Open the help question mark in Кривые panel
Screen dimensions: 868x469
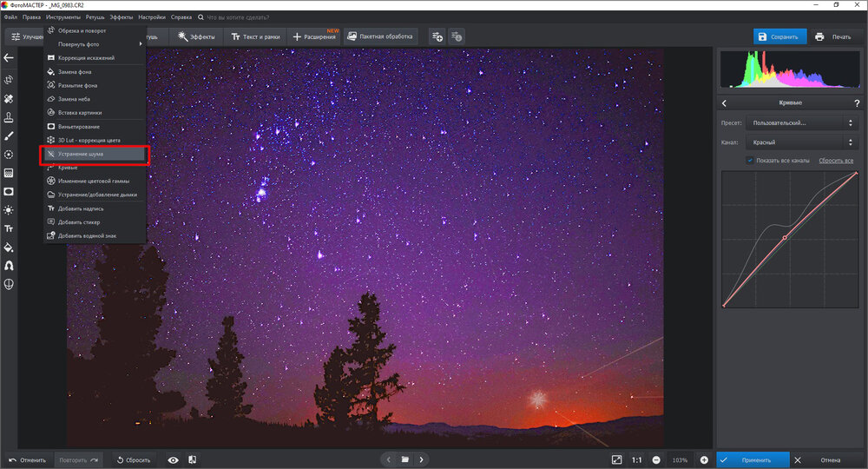click(x=856, y=103)
